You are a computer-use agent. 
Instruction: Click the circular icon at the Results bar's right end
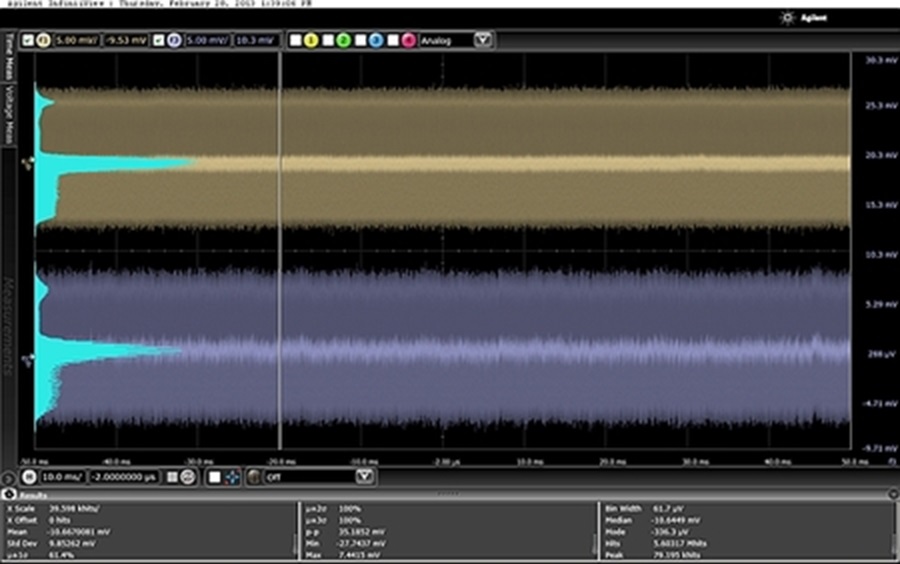[x=893, y=493]
